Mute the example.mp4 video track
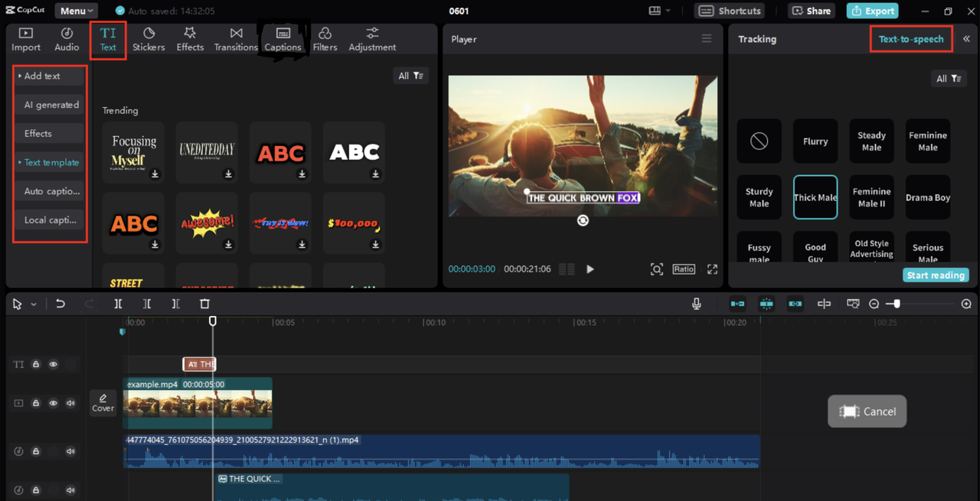 tap(70, 403)
